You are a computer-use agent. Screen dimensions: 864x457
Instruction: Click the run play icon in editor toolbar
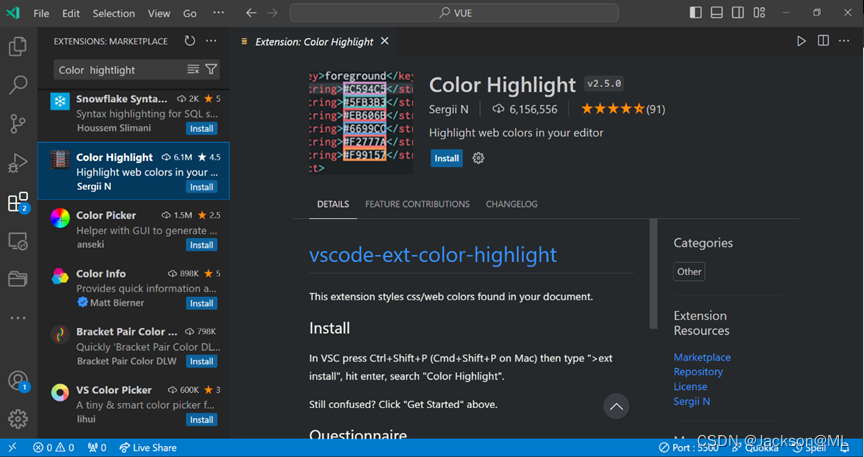pyautogui.click(x=801, y=41)
